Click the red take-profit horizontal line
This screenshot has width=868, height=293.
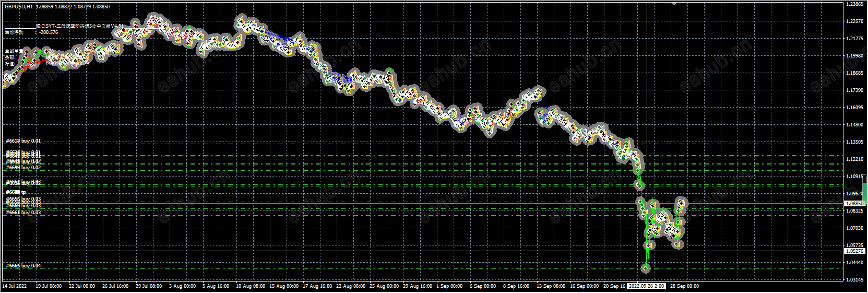coord(423,195)
